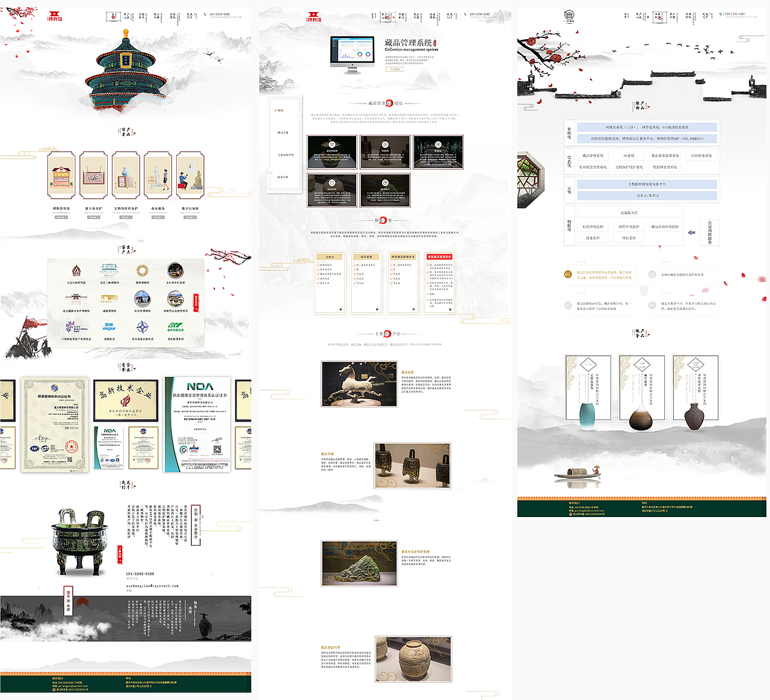Click the 藏品管理系统 box in 信息化 row

593,156
